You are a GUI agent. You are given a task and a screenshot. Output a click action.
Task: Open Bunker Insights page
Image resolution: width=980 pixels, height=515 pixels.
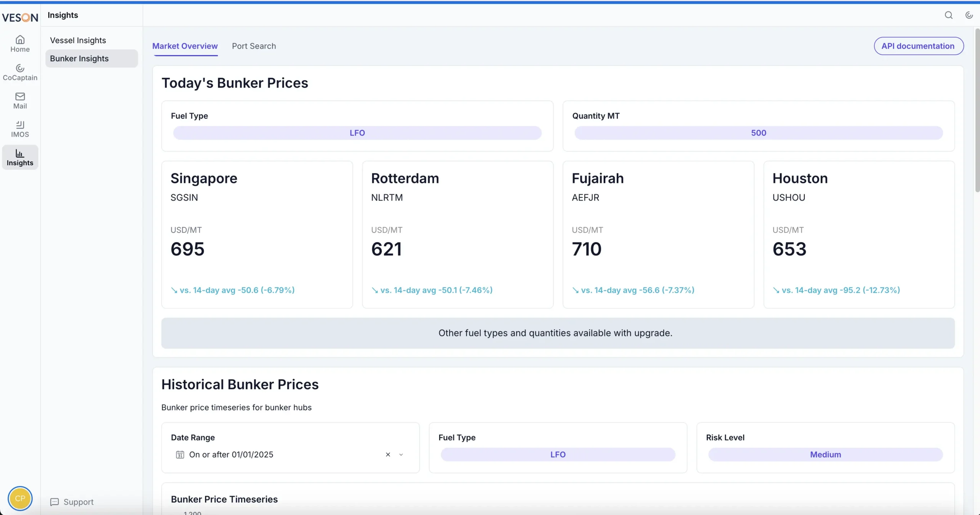[91, 59]
